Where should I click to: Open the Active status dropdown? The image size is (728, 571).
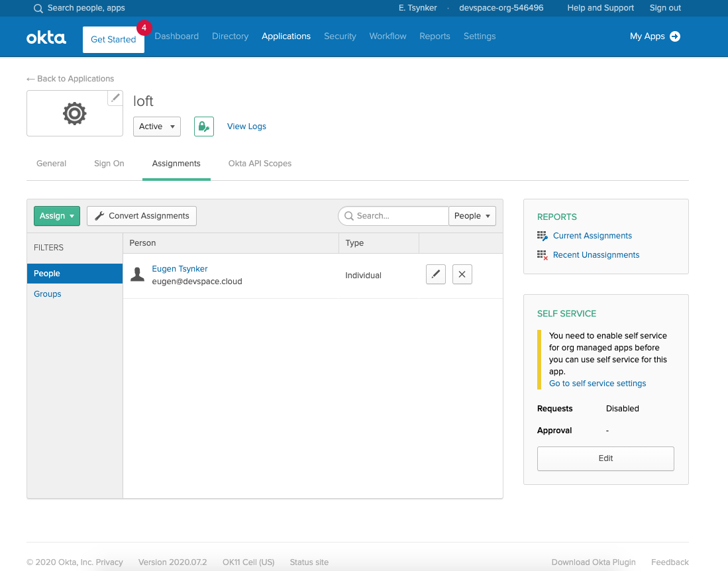(156, 126)
